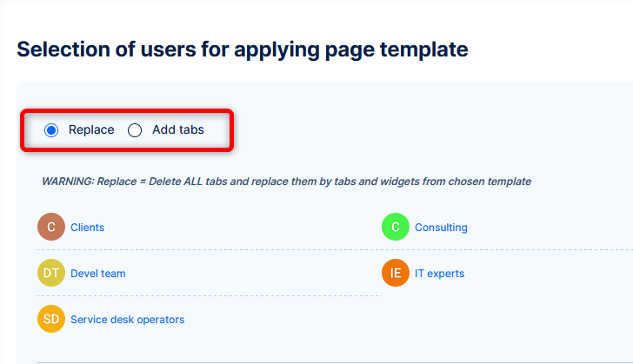The image size is (633, 364).
Task: Click the word "Selection" in the heading
Action: (63, 49)
